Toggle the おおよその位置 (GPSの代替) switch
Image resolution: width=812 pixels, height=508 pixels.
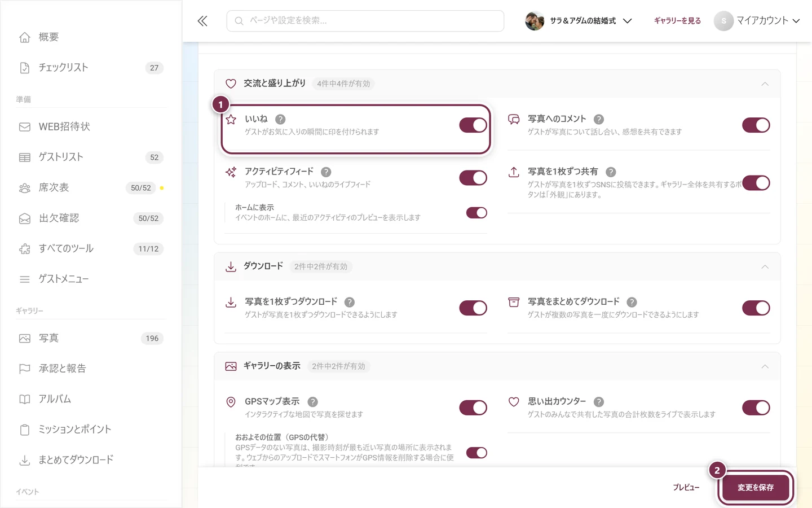tap(476, 453)
